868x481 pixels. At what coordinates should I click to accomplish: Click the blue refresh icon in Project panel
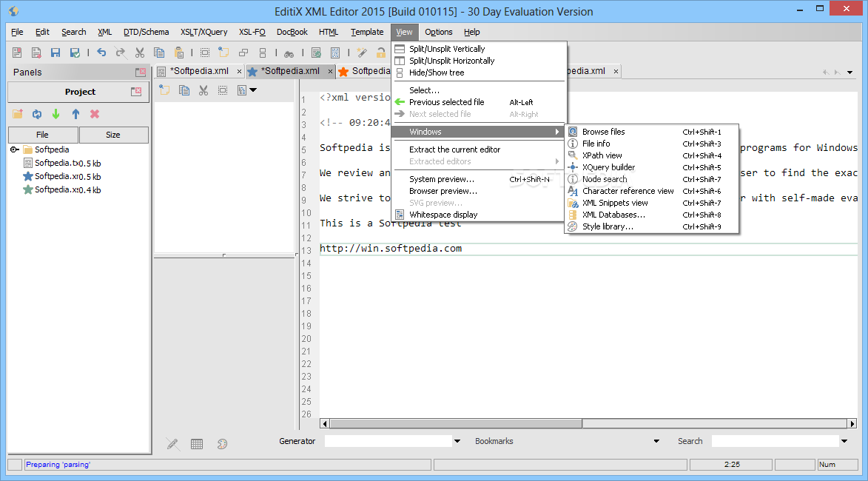point(37,114)
